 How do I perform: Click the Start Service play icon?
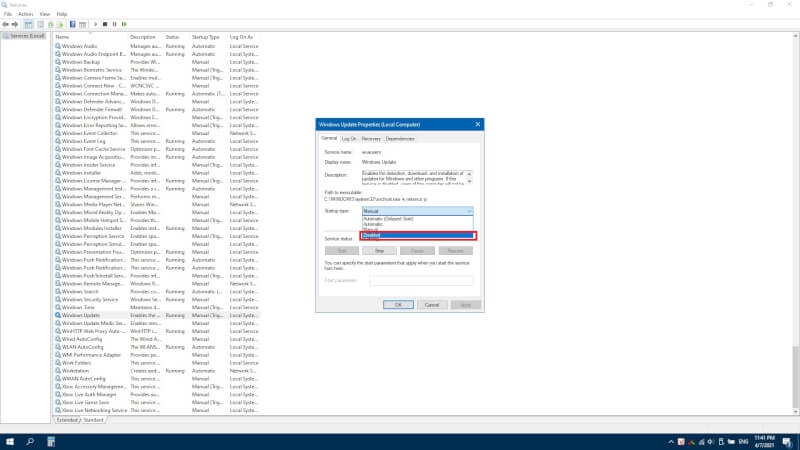coord(95,24)
